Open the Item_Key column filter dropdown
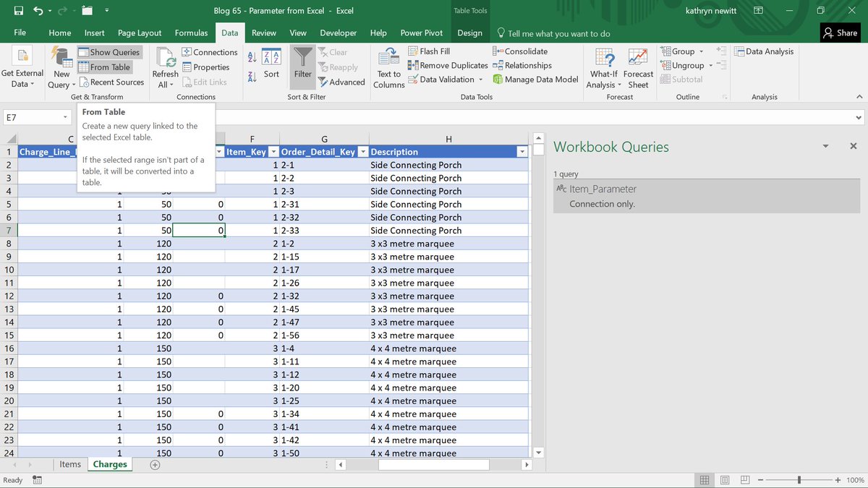This screenshot has height=488, width=868. (273, 152)
